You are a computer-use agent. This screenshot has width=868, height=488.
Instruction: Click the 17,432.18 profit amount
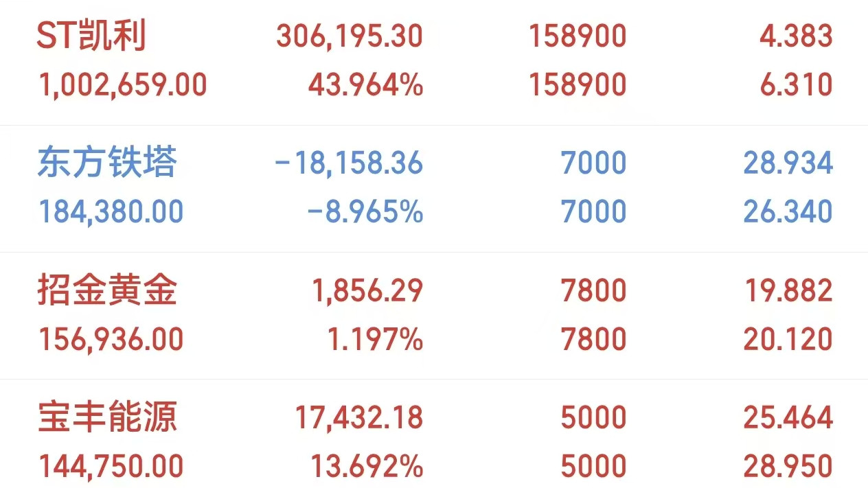click(359, 417)
